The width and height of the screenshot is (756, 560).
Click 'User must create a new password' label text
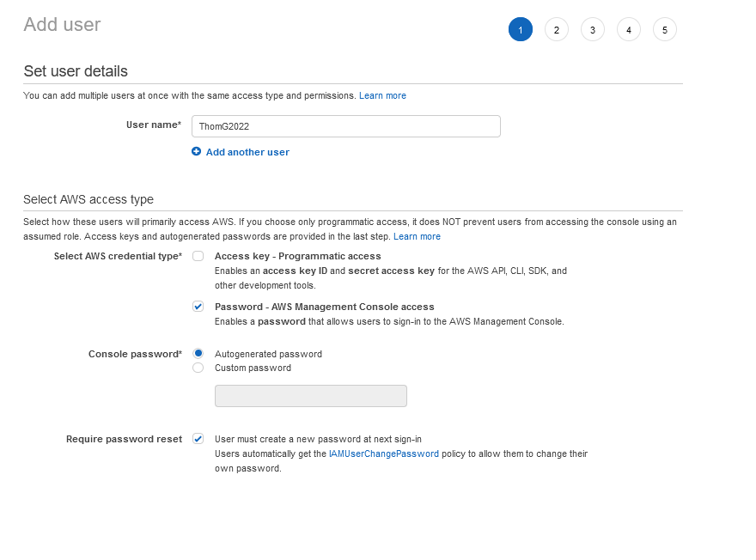click(x=318, y=439)
